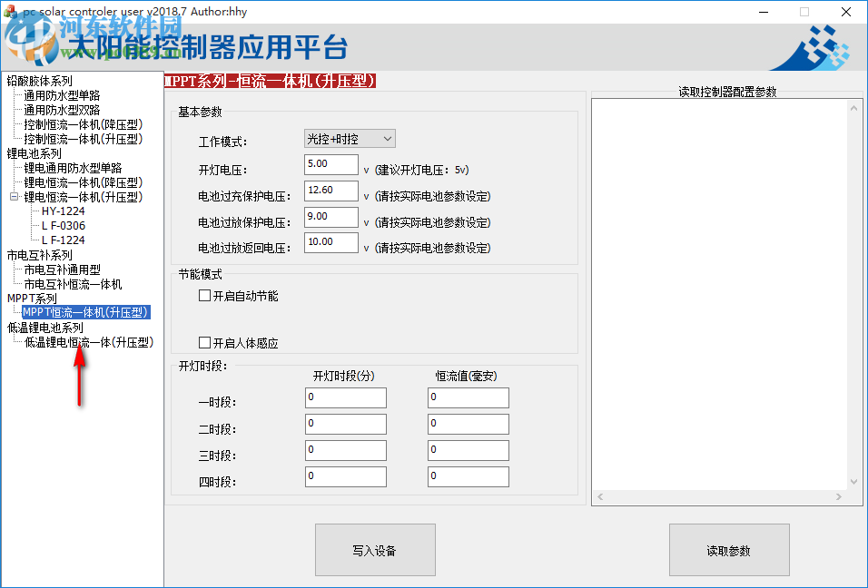Minimize the solar controller window
The height and width of the screenshot is (588, 868).
[764, 12]
